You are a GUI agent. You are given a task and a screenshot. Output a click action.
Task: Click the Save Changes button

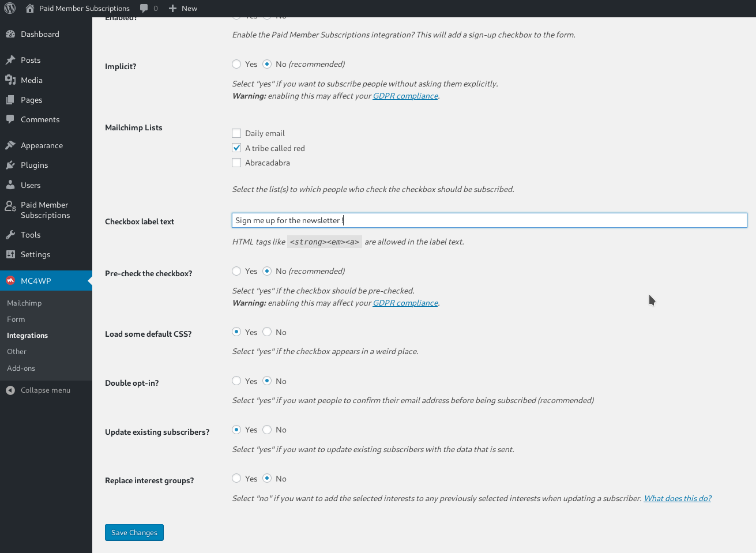[134, 532]
